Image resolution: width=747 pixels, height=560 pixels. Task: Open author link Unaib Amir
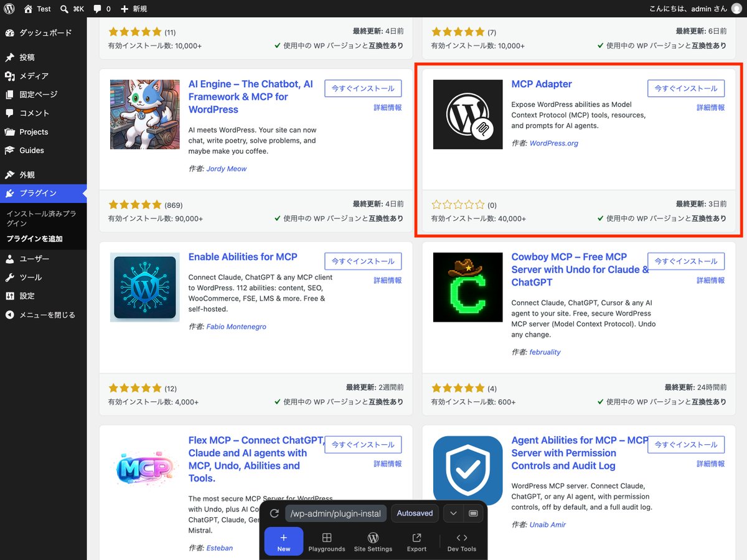tap(548, 525)
